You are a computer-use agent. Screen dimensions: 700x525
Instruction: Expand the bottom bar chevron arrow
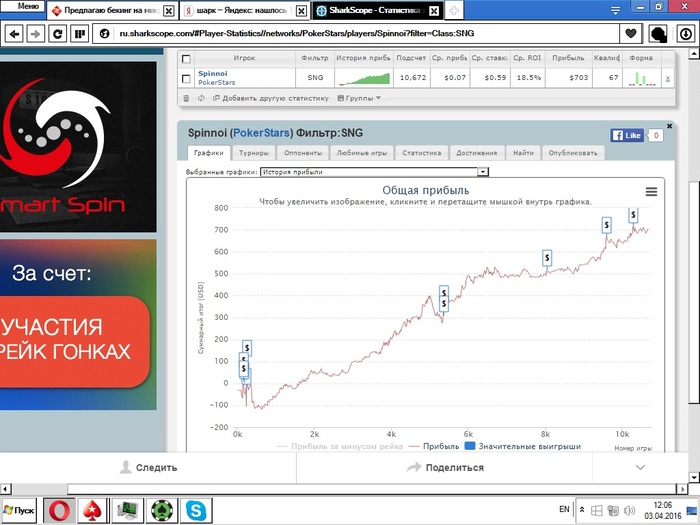coord(640,467)
